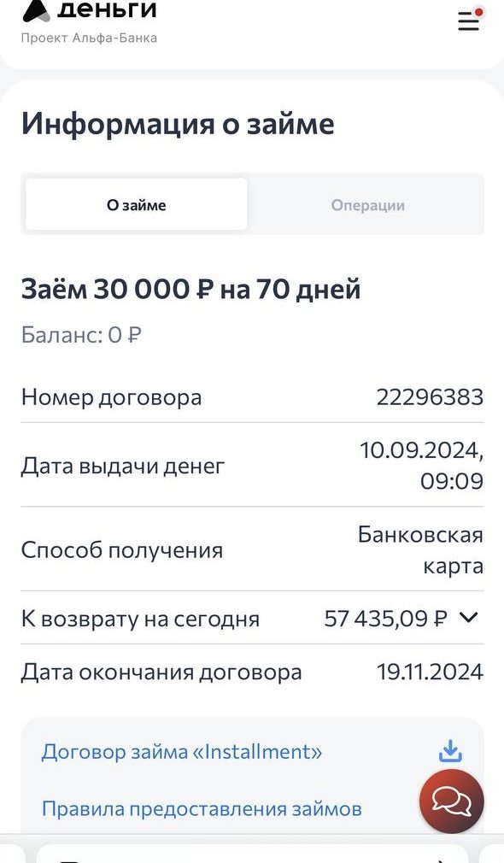This screenshot has width=504, height=863.
Task: Click the Баланс: 0 ₽ text
Action: click(81, 335)
